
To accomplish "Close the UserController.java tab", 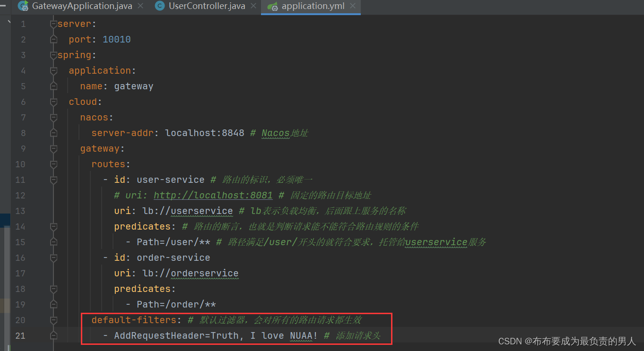I will pyautogui.click(x=253, y=7).
